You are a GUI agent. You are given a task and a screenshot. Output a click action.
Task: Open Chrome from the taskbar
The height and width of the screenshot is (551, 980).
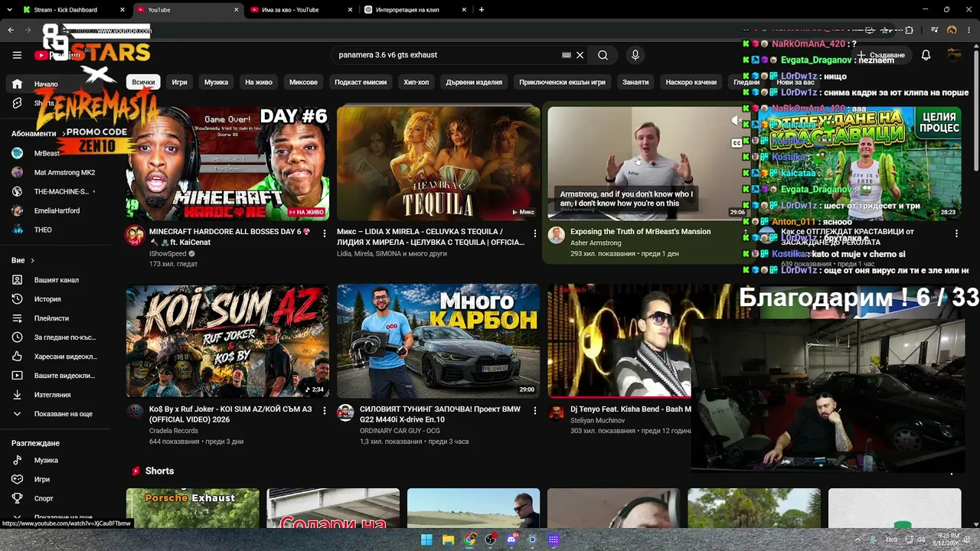(469, 540)
